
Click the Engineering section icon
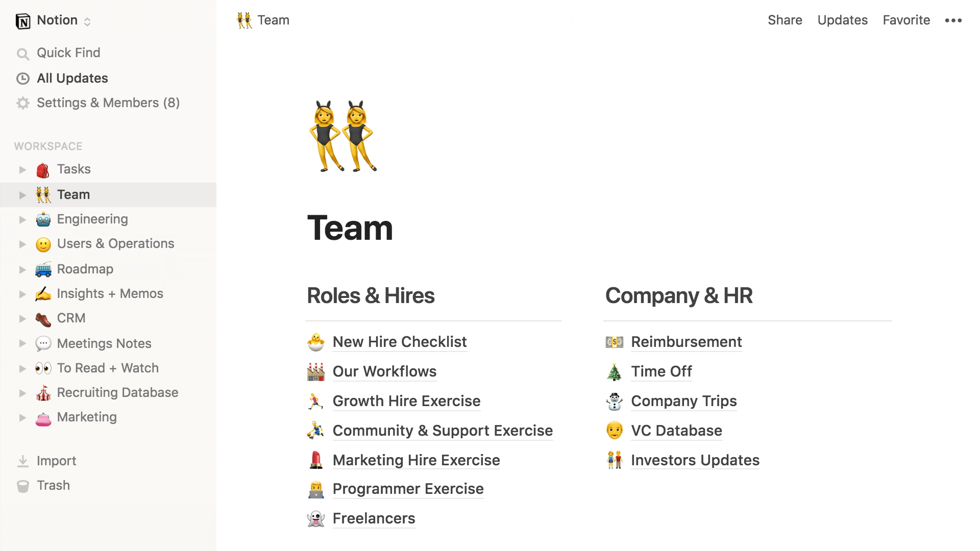42,219
